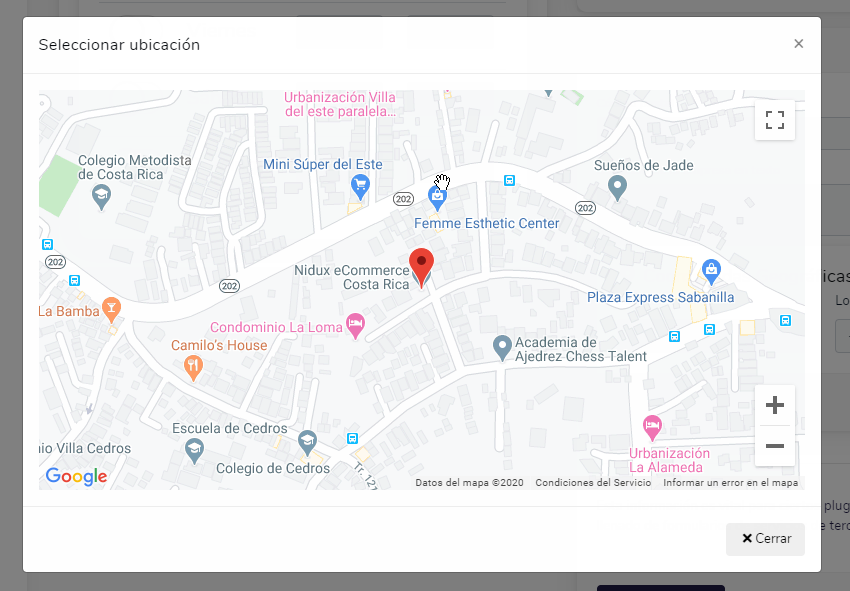This screenshot has width=850, height=591.
Task: Open Condiciones del Servicio link
Action: click(x=593, y=483)
